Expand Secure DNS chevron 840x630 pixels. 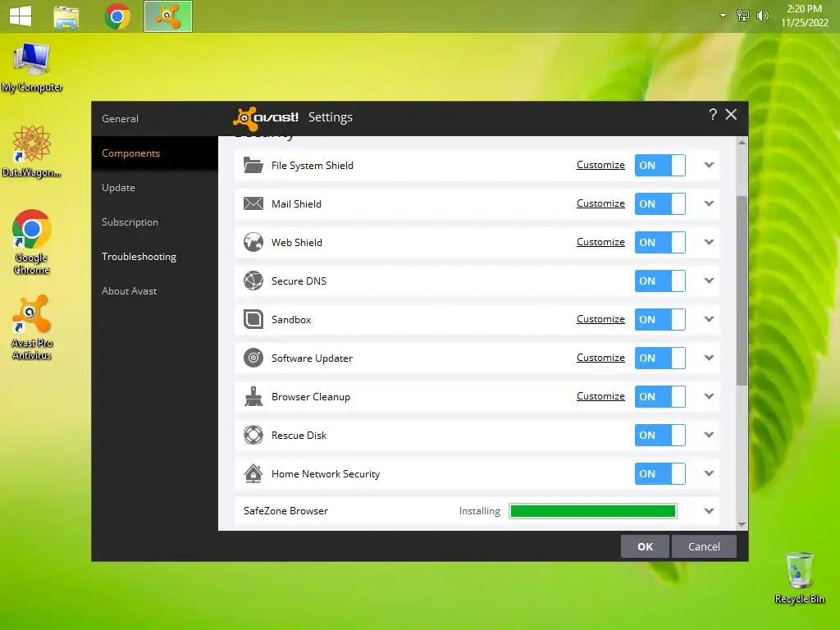click(709, 281)
